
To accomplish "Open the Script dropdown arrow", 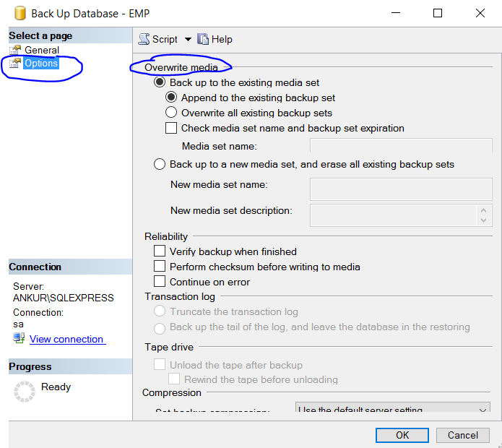I will click(x=188, y=39).
